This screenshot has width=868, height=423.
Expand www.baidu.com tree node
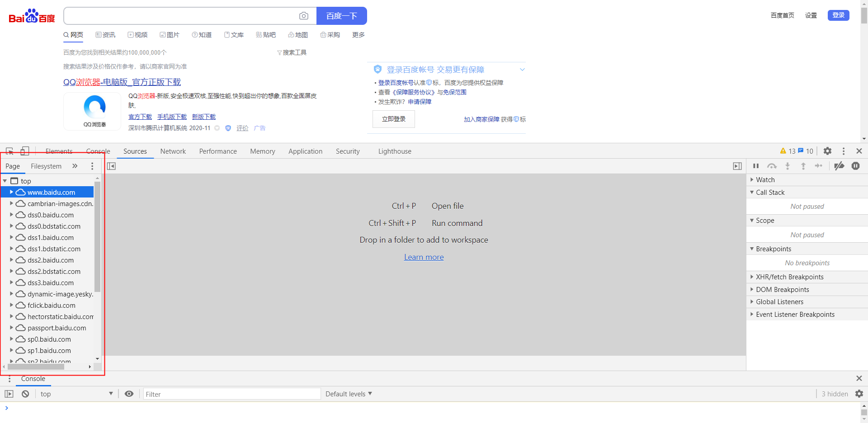11,192
